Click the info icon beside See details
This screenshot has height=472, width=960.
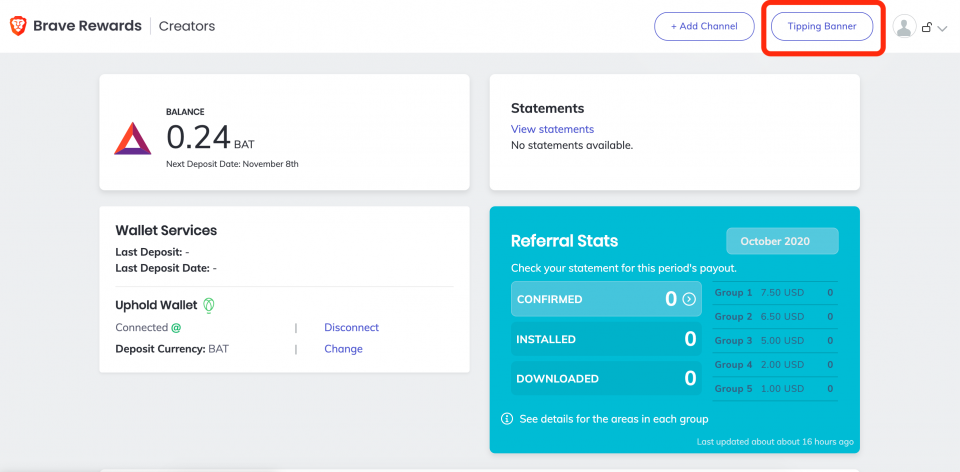[507, 419]
